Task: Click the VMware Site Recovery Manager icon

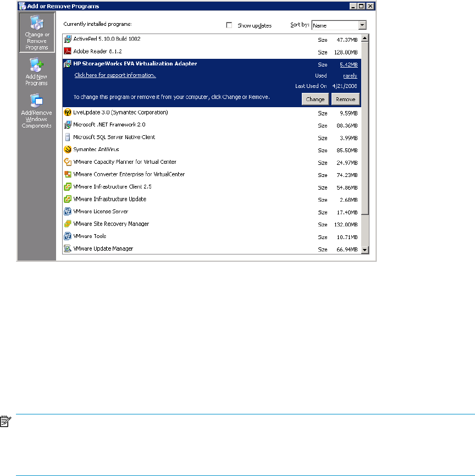Action: tap(68, 224)
